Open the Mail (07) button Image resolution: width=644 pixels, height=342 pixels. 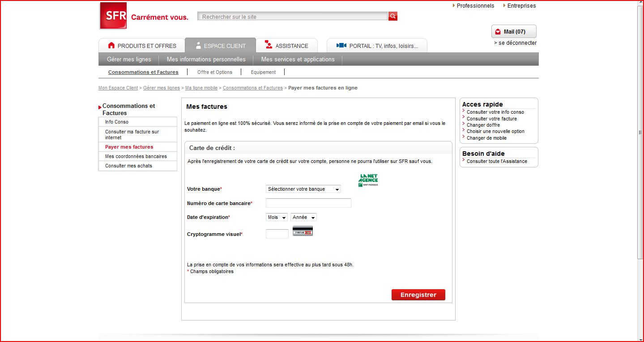coord(514,32)
